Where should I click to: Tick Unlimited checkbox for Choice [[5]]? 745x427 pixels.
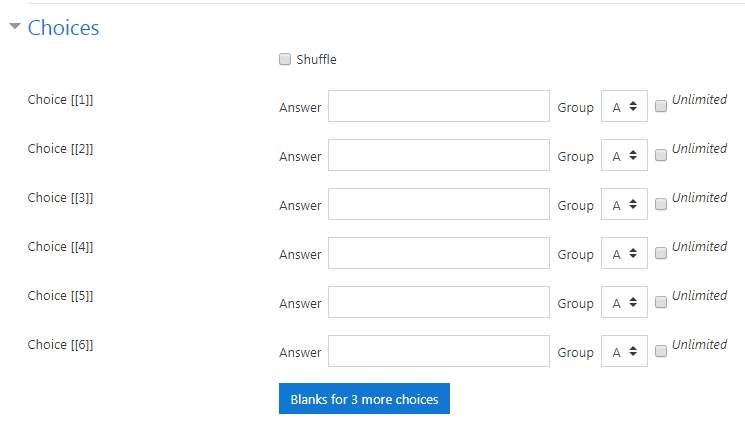(661, 302)
